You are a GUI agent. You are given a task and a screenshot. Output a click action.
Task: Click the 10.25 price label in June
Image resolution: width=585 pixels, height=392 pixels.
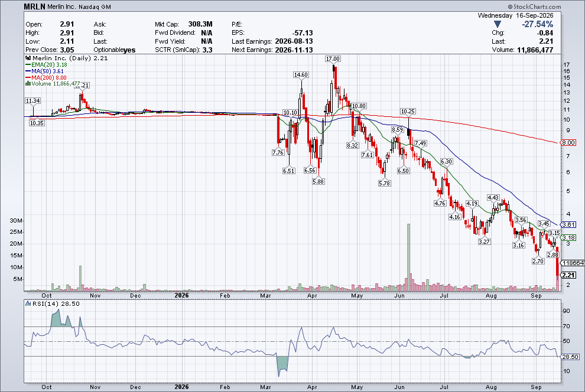[x=408, y=112]
